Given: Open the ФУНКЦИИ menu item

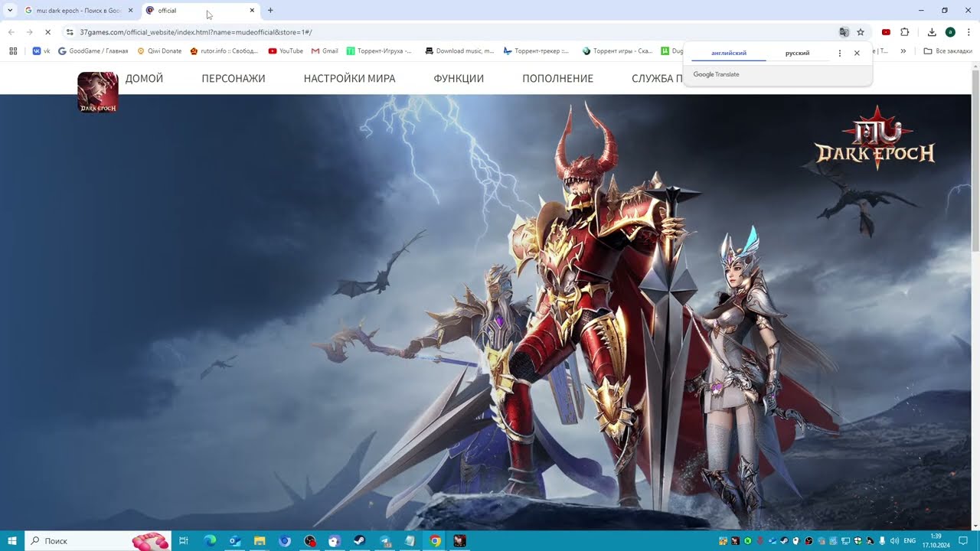Looking at the screenshot, I should pos(459,78).
